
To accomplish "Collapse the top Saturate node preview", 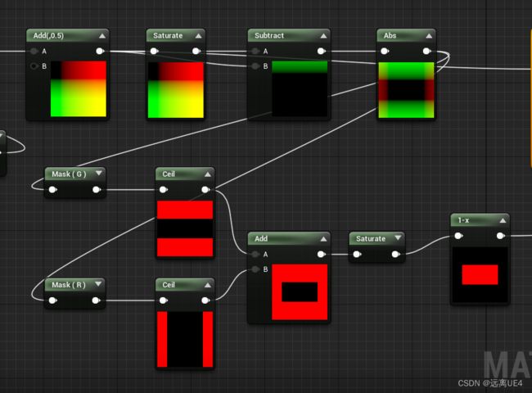I will click(199, 36).
